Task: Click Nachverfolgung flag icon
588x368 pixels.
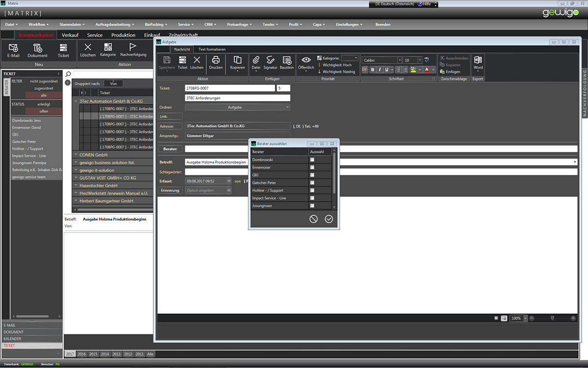Action: click(133, 47)
